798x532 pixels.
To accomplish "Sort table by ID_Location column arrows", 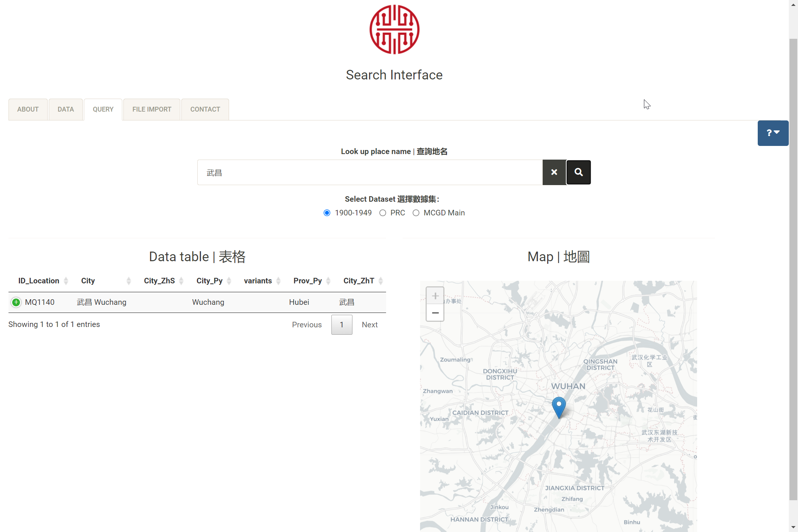I will [66, 281].
